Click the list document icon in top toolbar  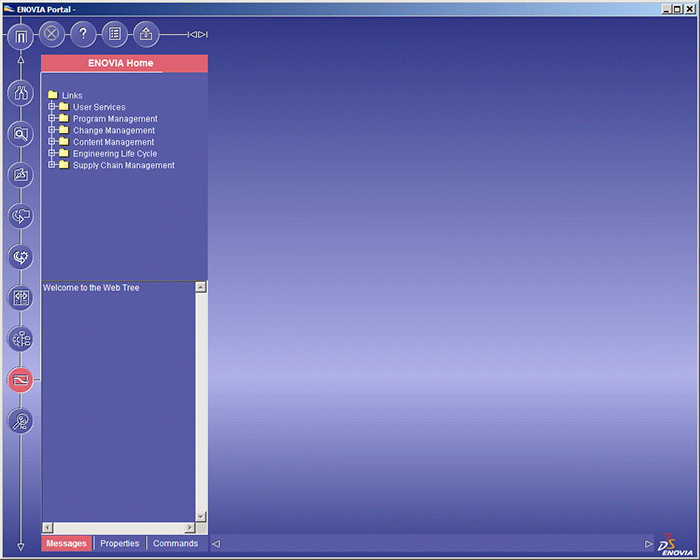click(114, 34)
